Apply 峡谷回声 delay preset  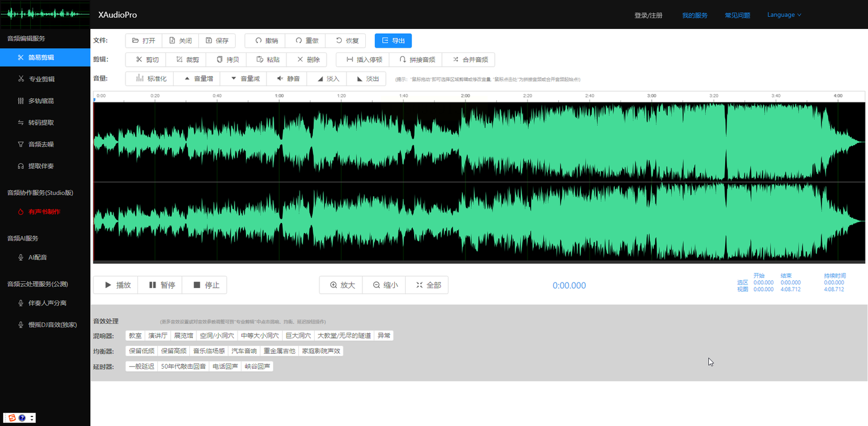[x=257, y=366]
